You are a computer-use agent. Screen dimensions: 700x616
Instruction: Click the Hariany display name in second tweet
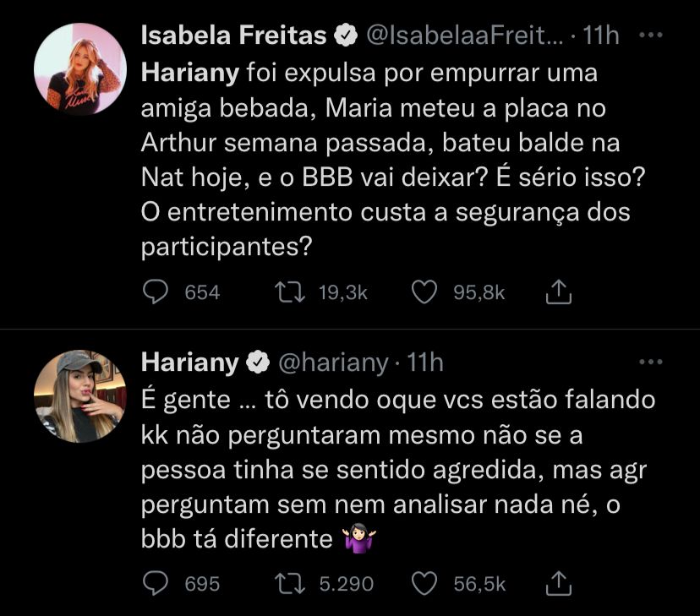pyautogui.click(x=189, y=362)
